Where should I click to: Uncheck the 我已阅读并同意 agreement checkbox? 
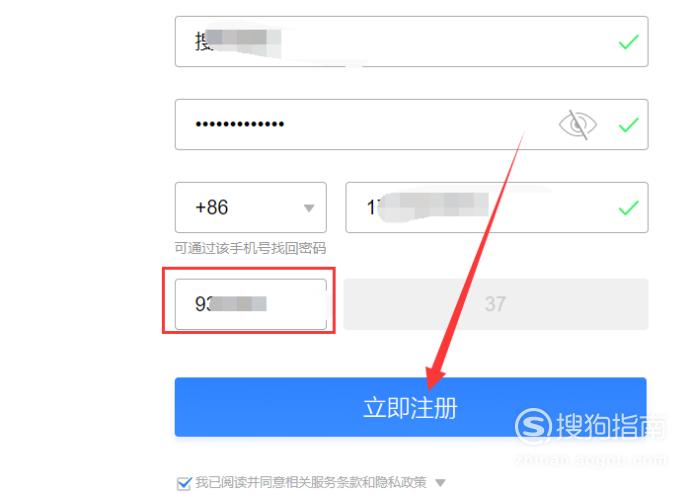184,483
